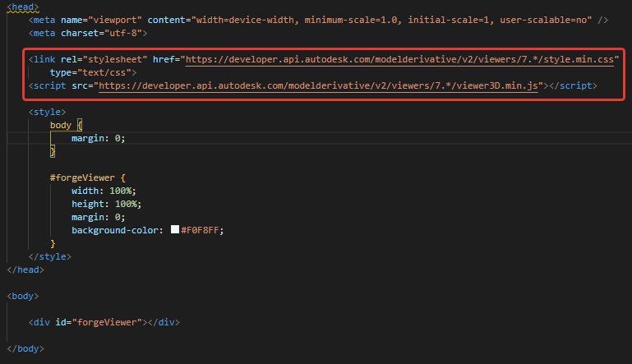Select the body CSS selector
This screenshot has width=632, height=364.
pos(61,125)
